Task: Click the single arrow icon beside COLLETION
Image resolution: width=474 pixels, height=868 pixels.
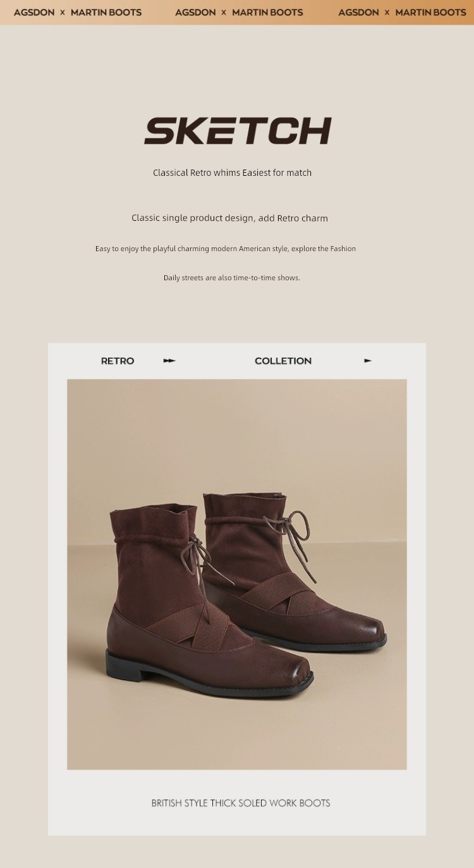Action: [x=368, y=361]
